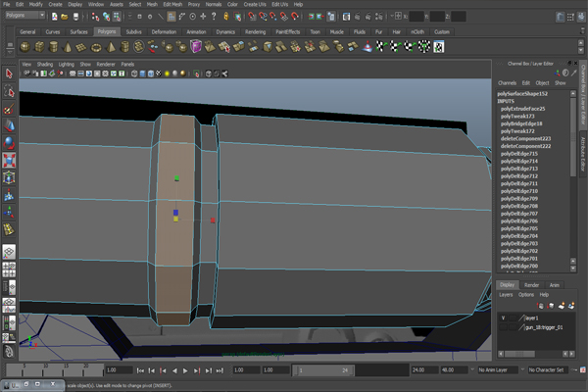Click the green Y scale manipulator handle
This screenshot has height=392, width=588.
[176, 178]
